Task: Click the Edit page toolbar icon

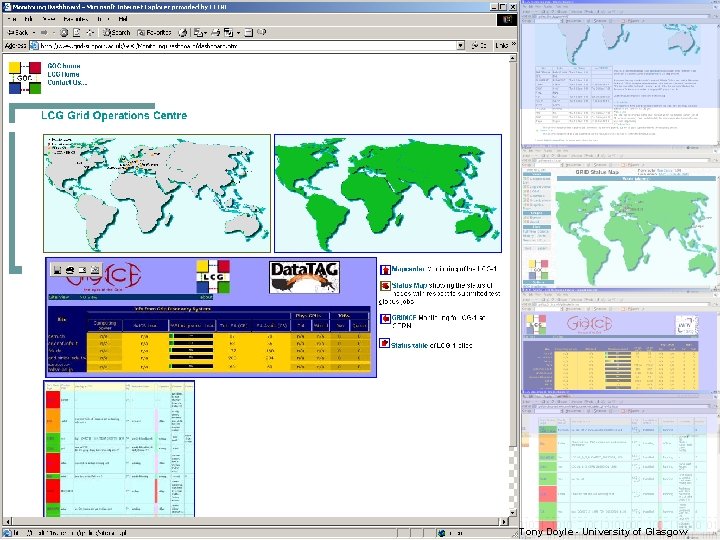Action: pos(228,33)
